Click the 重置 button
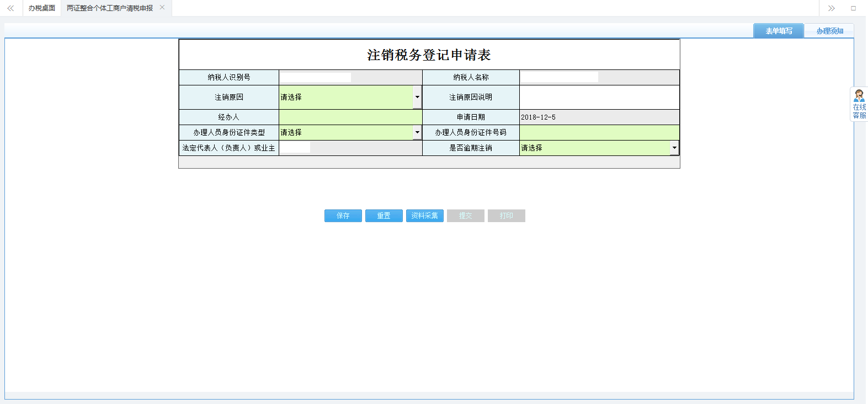Viewport: 868px width, 404px height. click(x=384, y=216)
